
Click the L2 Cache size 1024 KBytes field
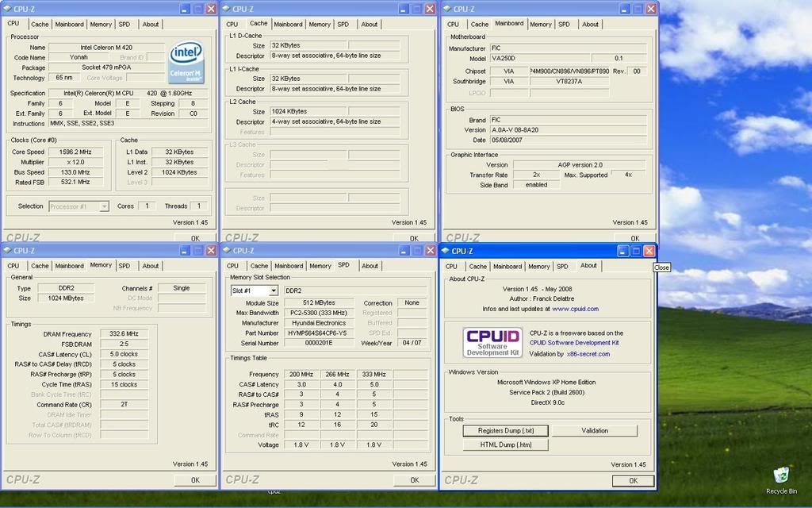click(x=308, y=111)
